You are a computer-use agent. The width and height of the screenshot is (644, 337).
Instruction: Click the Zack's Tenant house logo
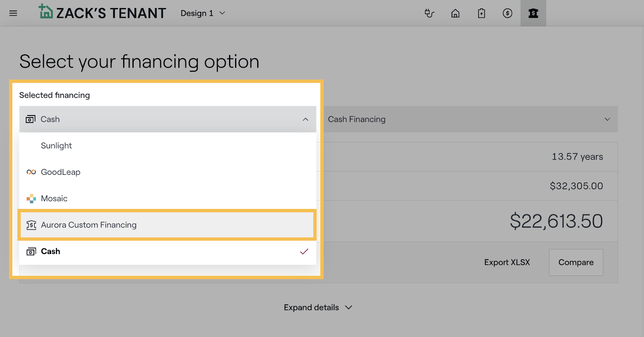point(45,12)
